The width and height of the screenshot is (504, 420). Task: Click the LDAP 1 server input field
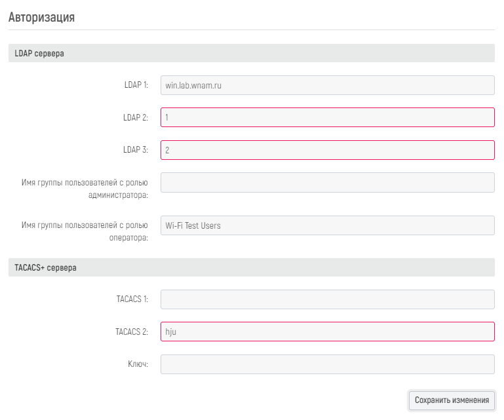coord(327,85)
